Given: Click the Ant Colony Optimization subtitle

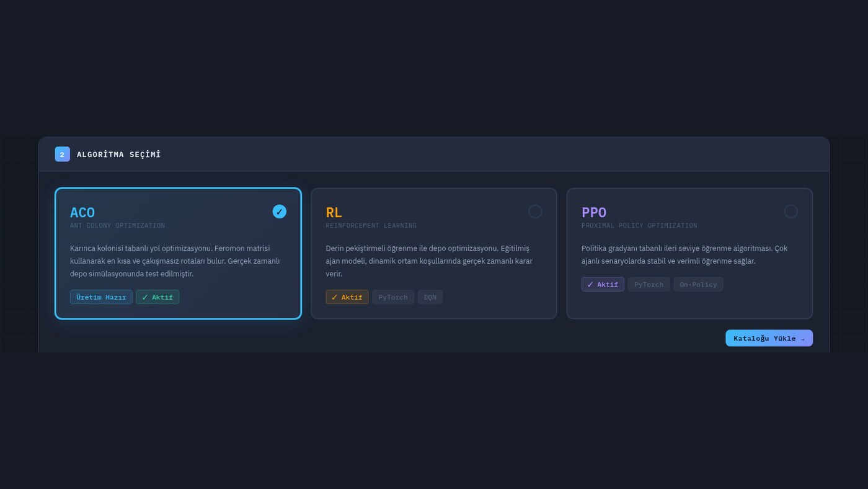Looking at the screenshot, I should point(118,226).
